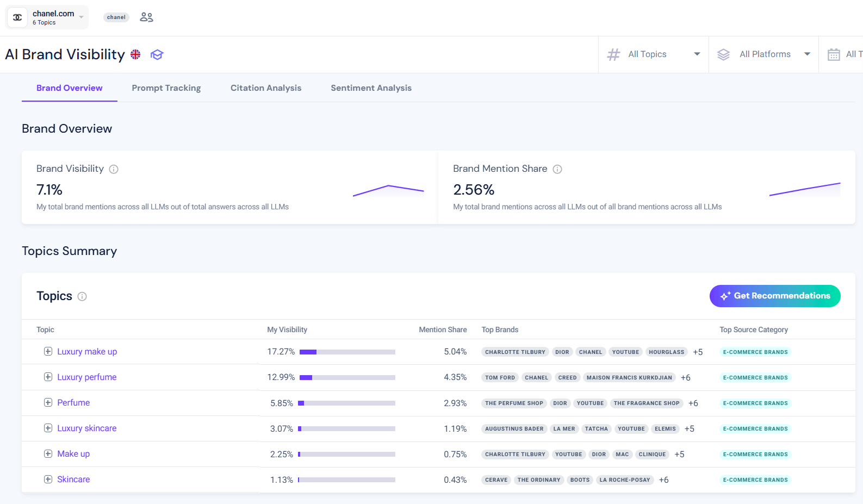Click the layers platforms icon
The width and height of the screenshot is (863, 504).
723,54
